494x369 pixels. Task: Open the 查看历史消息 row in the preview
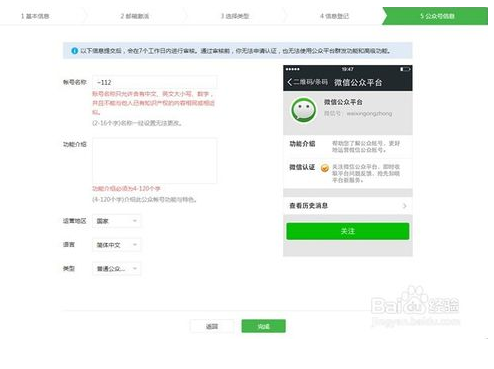348,206
